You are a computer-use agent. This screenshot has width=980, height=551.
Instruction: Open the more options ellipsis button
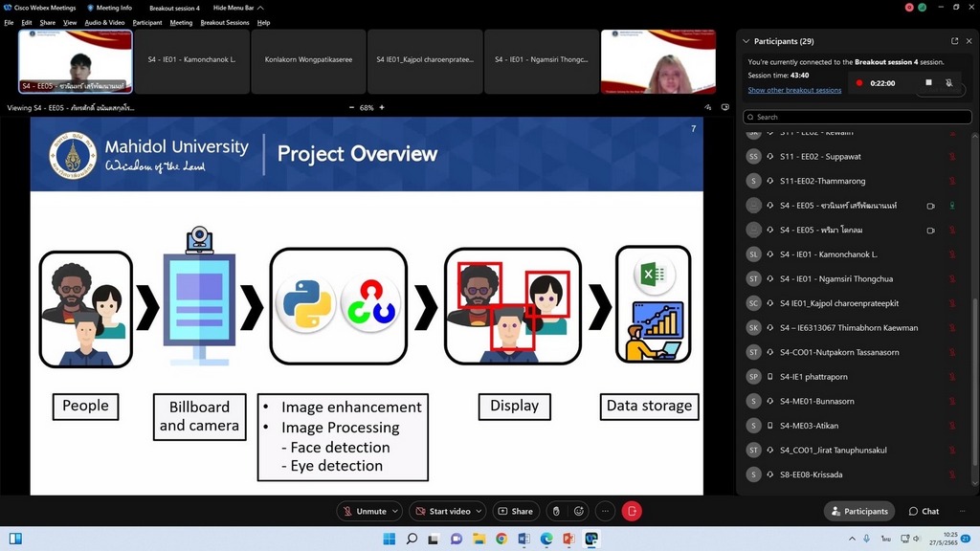coord(605,511)
